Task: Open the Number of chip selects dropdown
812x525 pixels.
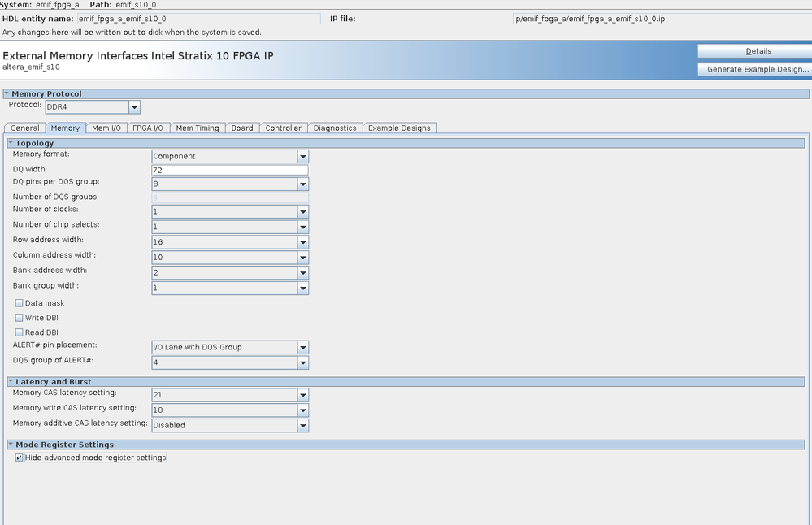Action: coord(303,227)
